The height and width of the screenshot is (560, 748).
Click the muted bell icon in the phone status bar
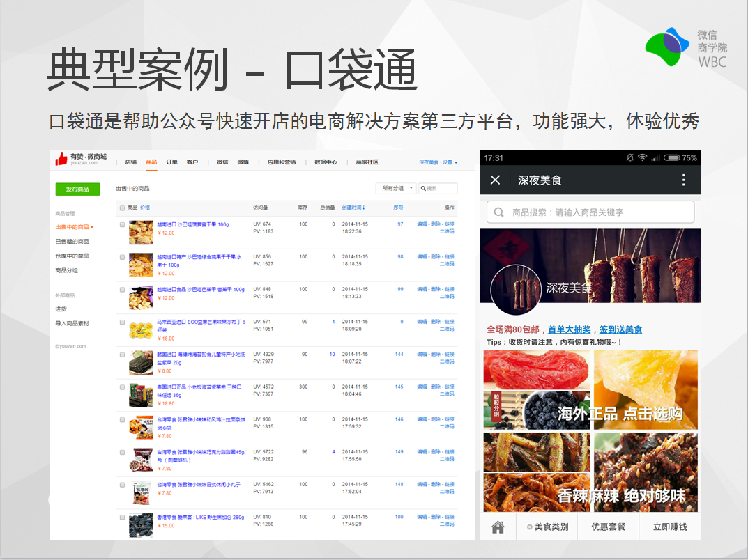[629, 157]
